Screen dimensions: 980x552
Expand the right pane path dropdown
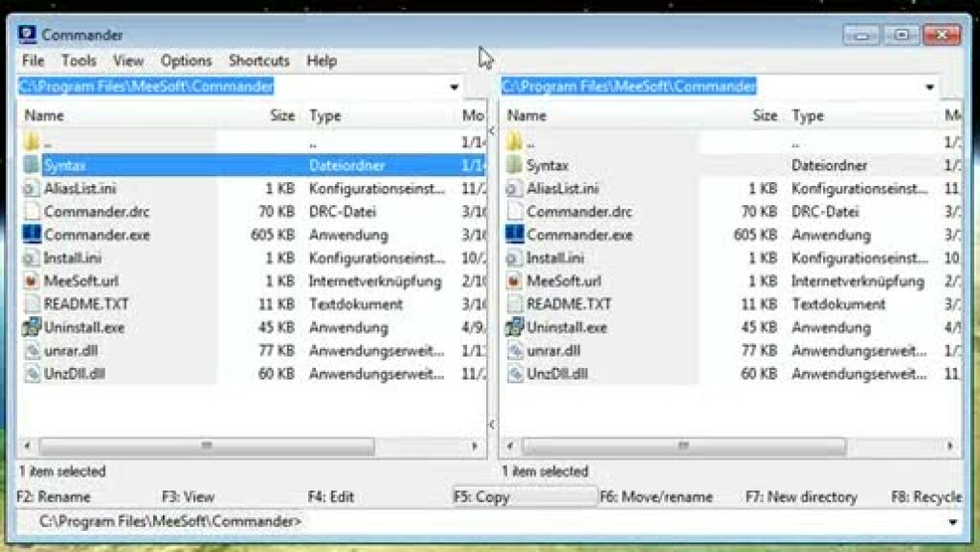point(929,88)
